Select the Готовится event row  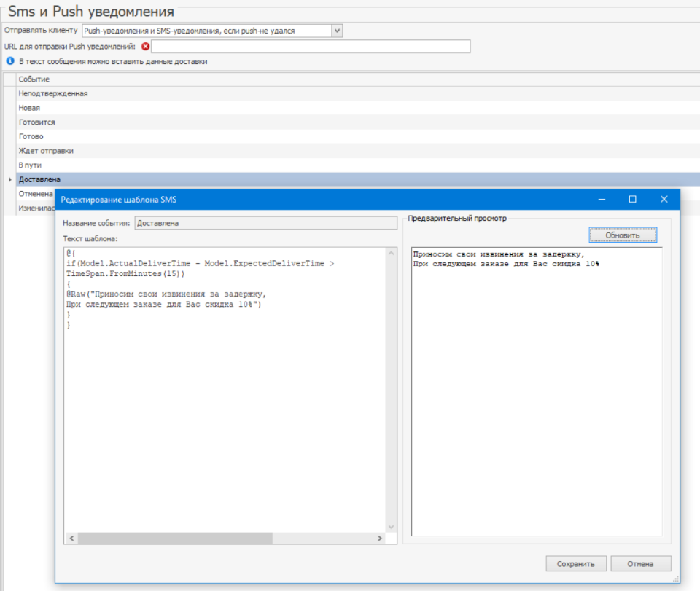point(36,122)
